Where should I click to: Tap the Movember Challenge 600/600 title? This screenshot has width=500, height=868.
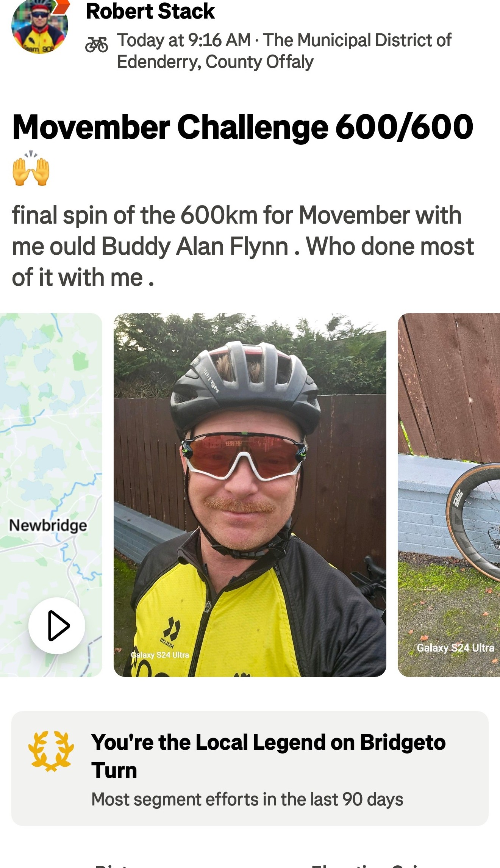tap(243, 127)
